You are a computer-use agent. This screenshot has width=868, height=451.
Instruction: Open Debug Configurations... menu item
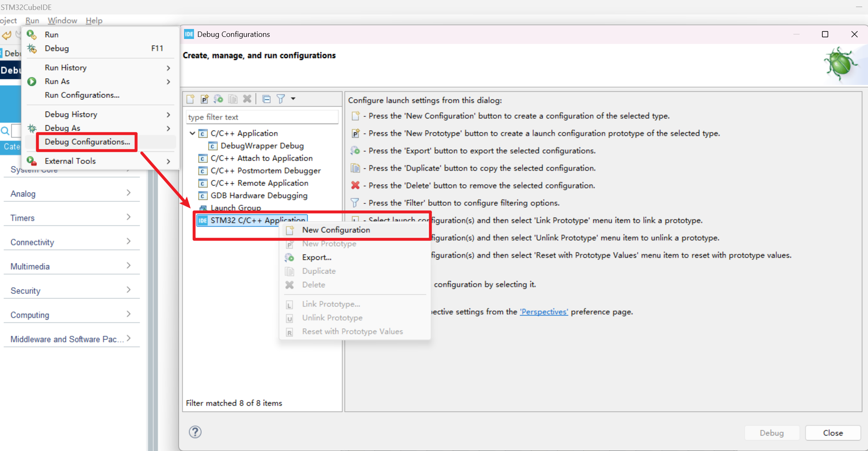(x=100, y=142)
